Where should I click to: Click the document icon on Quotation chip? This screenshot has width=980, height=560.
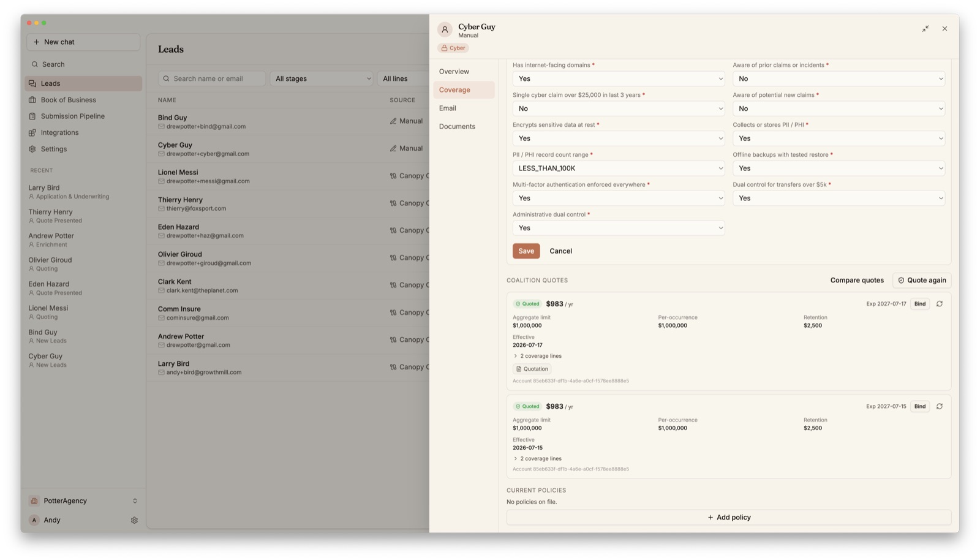point(519,369)
